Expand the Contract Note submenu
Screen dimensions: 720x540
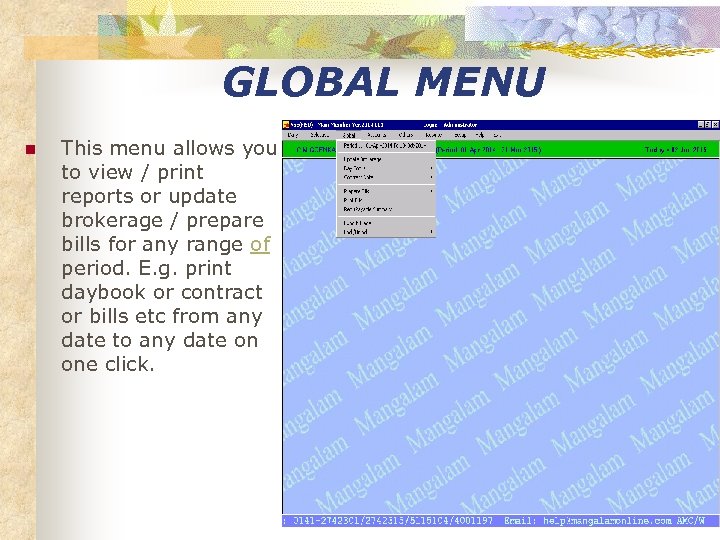click(x=386, y=177)
